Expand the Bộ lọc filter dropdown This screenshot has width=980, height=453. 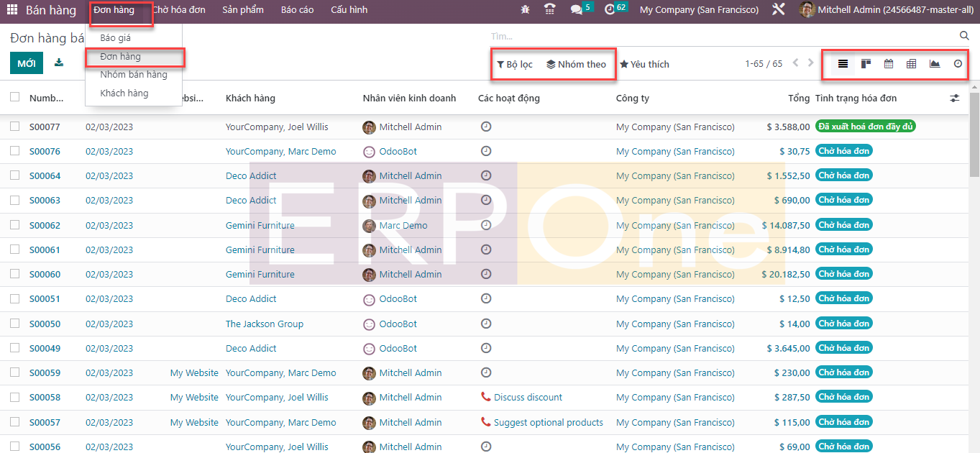tap(515, 64)
